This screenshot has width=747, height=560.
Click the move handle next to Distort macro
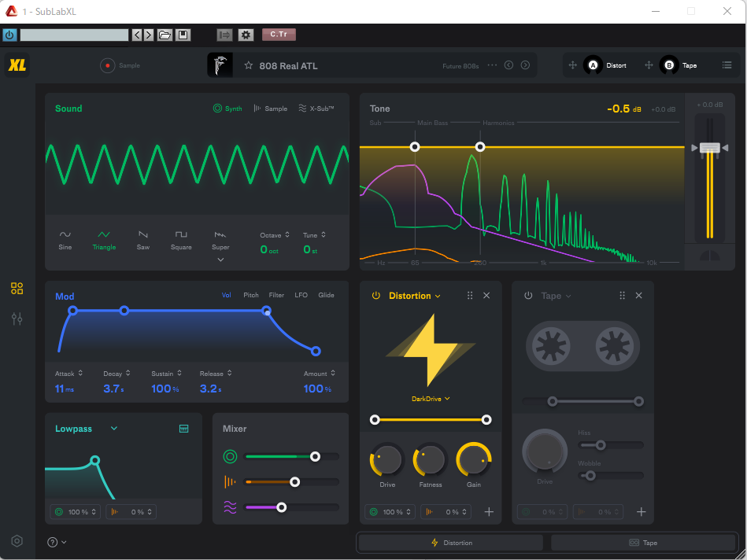[572, 65]
